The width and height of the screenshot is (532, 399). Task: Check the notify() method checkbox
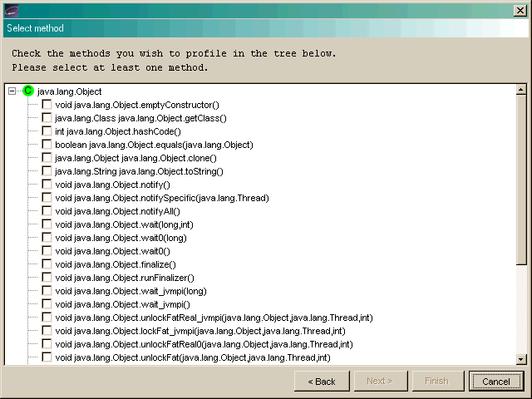point(47,185)
